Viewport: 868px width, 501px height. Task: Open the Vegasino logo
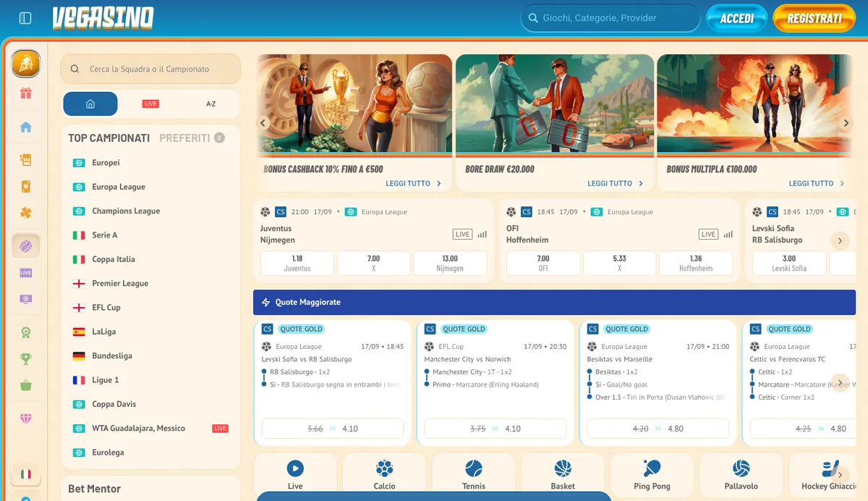(x=103, y=18)
